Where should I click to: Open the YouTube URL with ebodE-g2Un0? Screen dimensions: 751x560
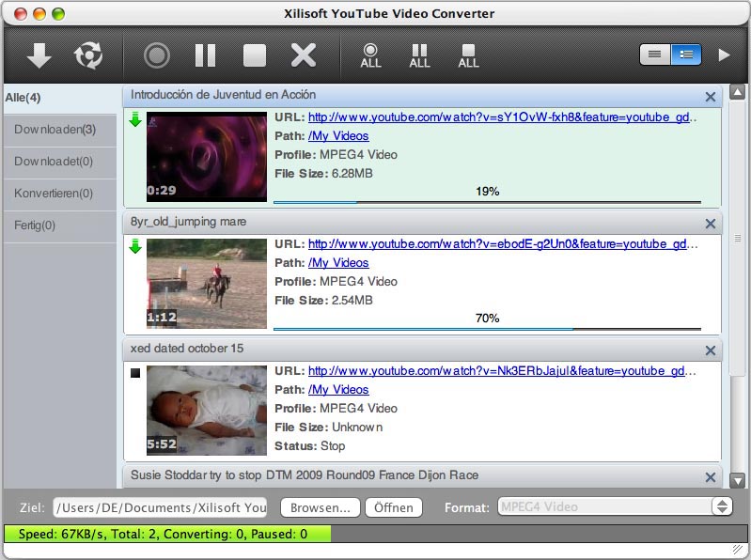point(502,244)
